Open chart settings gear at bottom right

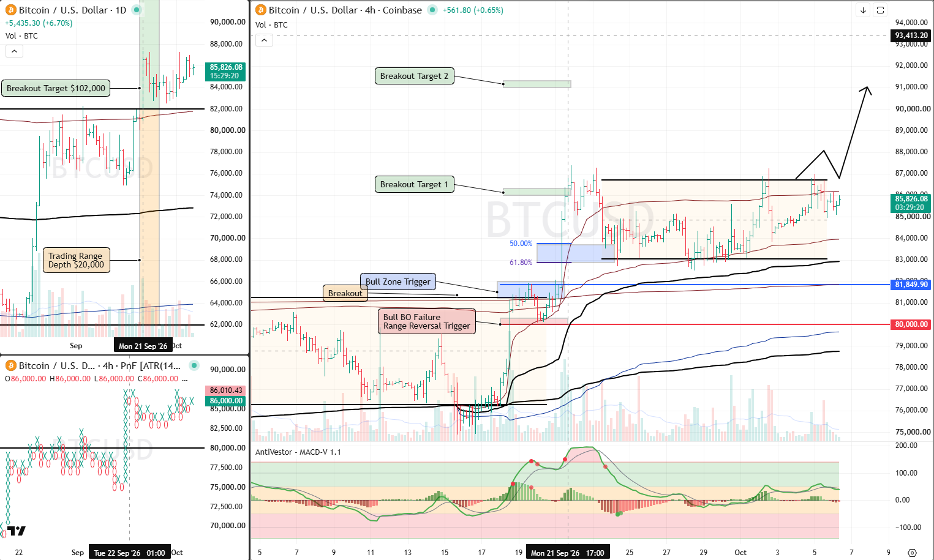point(912,553)
